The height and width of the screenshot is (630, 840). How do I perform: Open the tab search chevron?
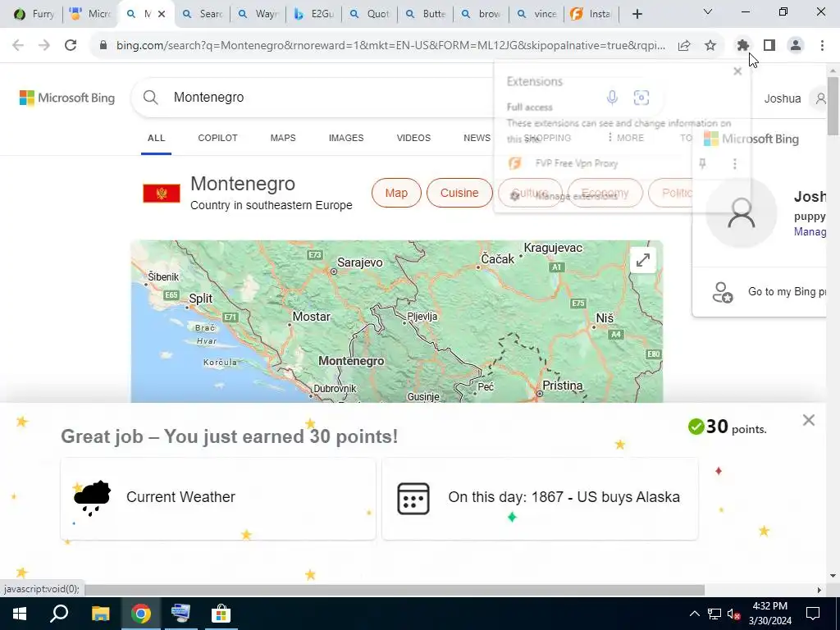tap(708, 11)
